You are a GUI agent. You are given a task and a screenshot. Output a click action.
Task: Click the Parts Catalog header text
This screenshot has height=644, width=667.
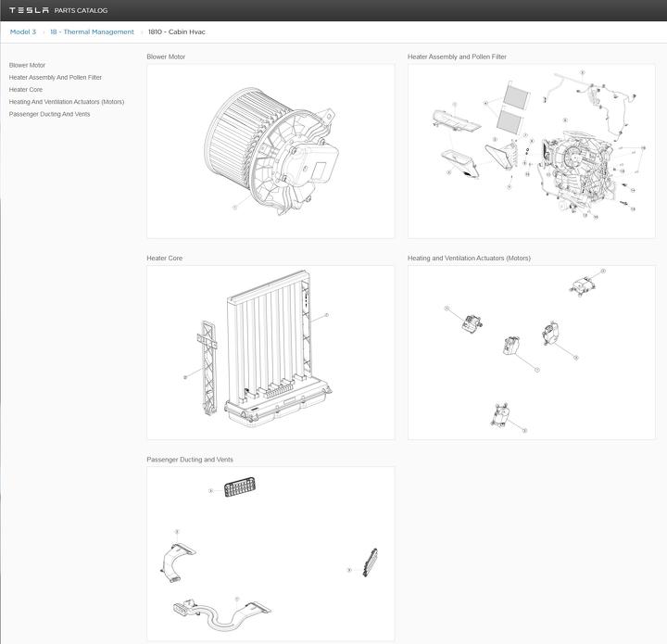click(x=81, y=10)
